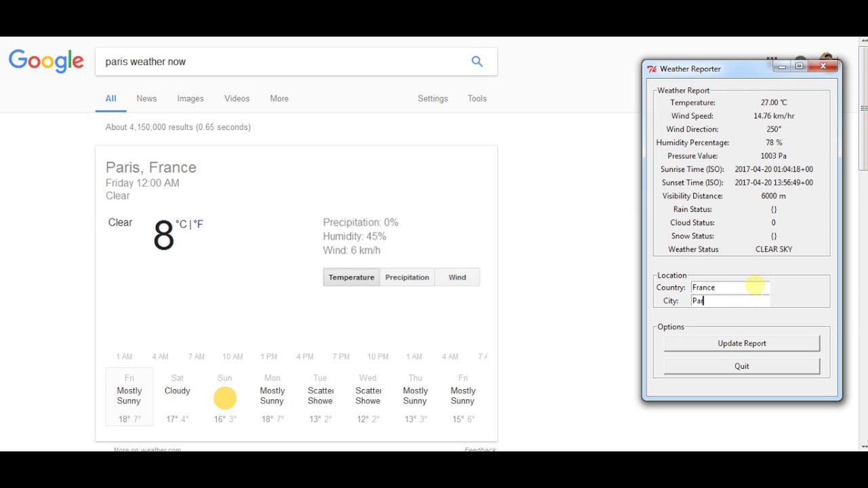Click the 14.76 km/hr wind speed value
This screenshot has height=488, width=868.
pos(774,116)
